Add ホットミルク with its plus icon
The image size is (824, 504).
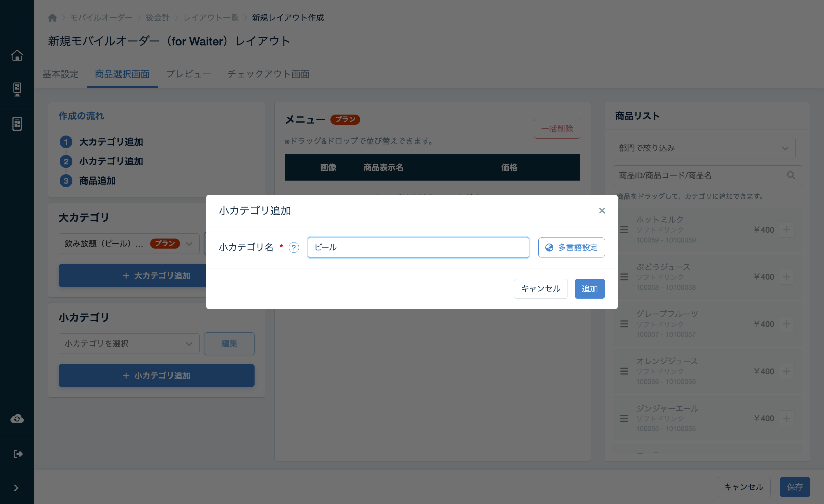[x=786, y=230]
